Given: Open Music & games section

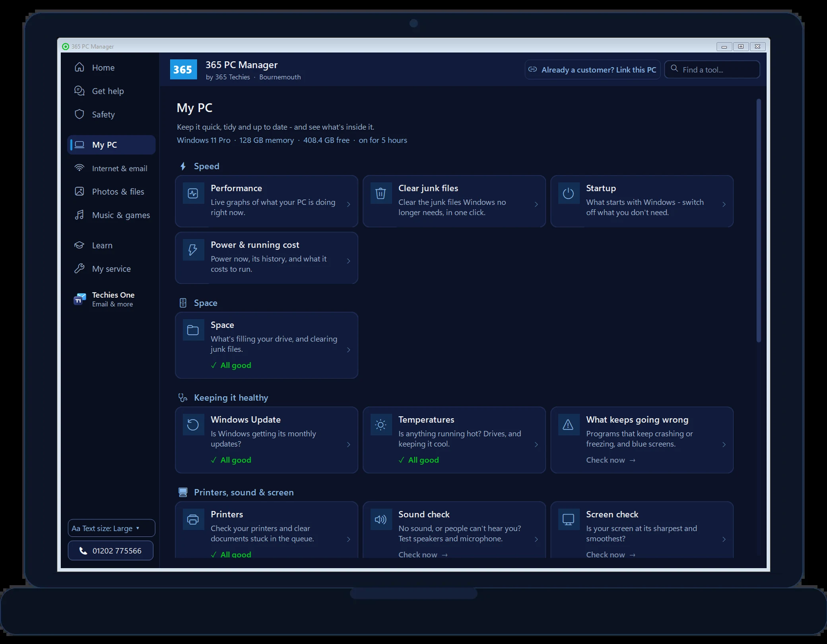Looking at the screenshot, I should 111,215.
